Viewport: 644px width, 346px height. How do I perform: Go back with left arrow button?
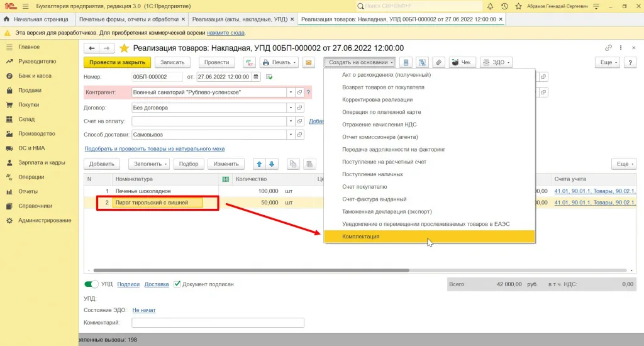coord(92,48)
